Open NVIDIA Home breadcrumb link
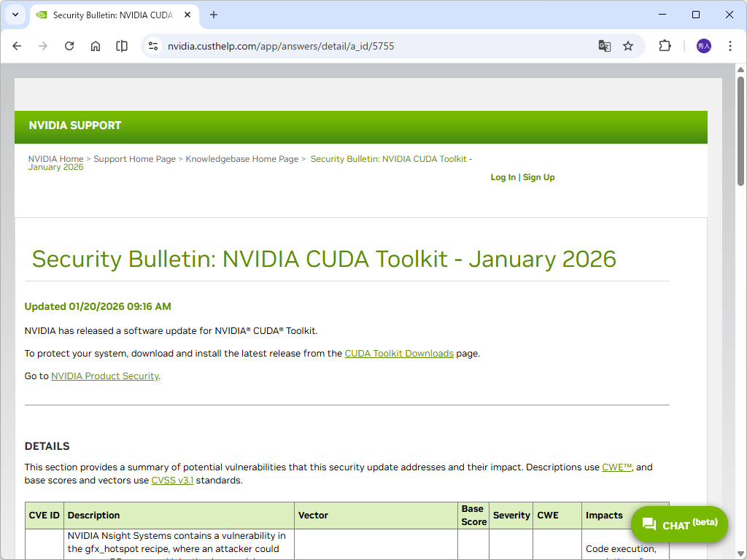The height and width of the screenshot is (560, 747). point(55,159)
